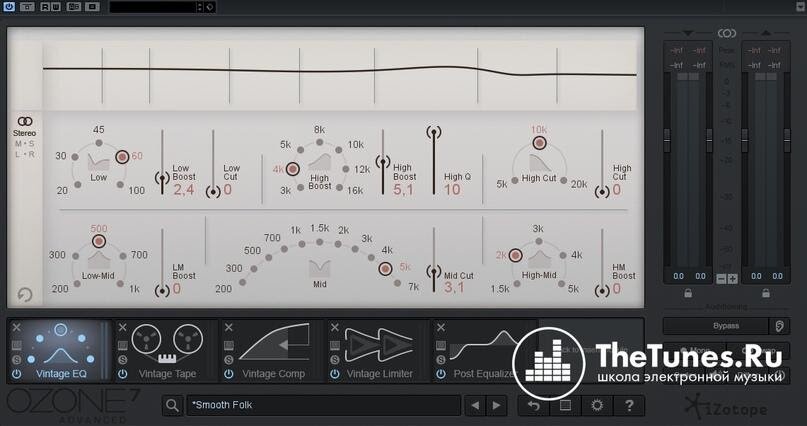Select the Vintage Comp module tab

(x=274, y=351)
